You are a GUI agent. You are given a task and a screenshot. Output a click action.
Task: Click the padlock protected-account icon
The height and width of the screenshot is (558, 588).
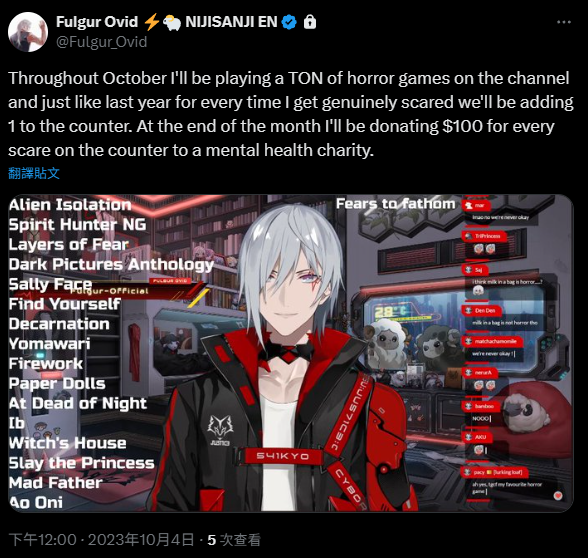coord(309,22)
